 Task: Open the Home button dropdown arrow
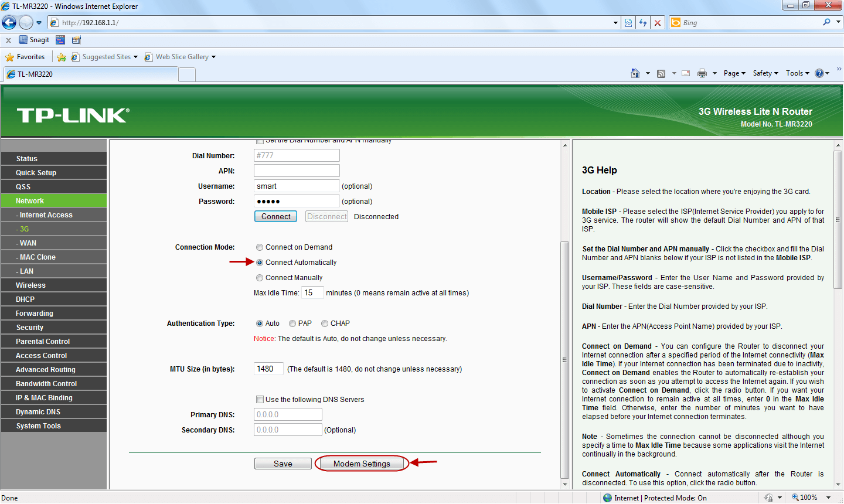point(648,73)
